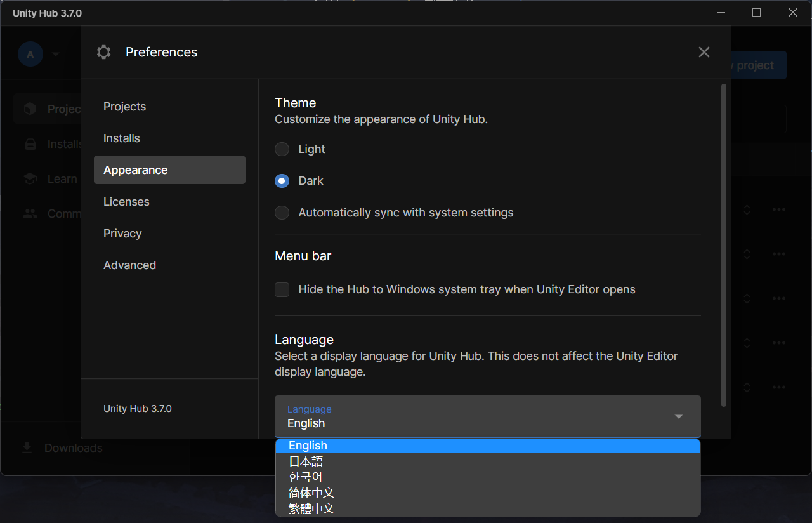Expand the account dropdown arrow next to avatar
The width and height of the screenshot is (812, 523).
point(56,55)
